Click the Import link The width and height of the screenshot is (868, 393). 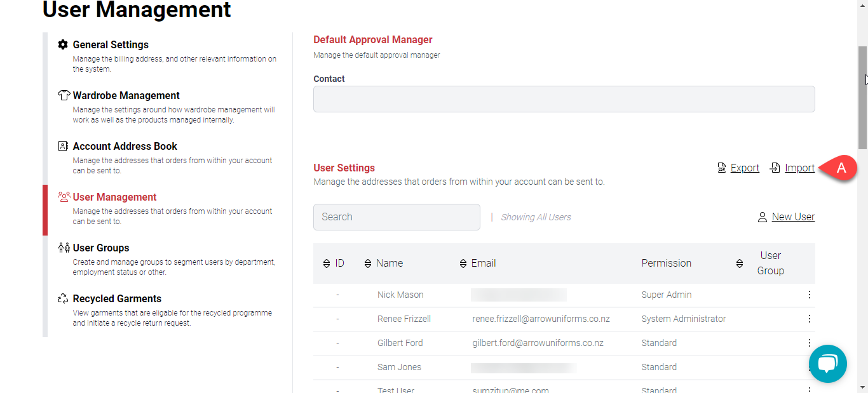[799, 168]
